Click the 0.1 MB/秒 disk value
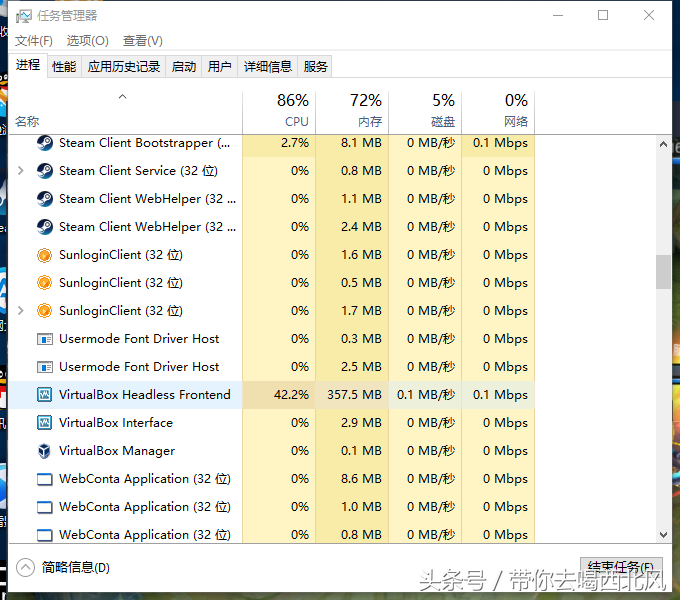The image size is (680, 600). (426, 395)
